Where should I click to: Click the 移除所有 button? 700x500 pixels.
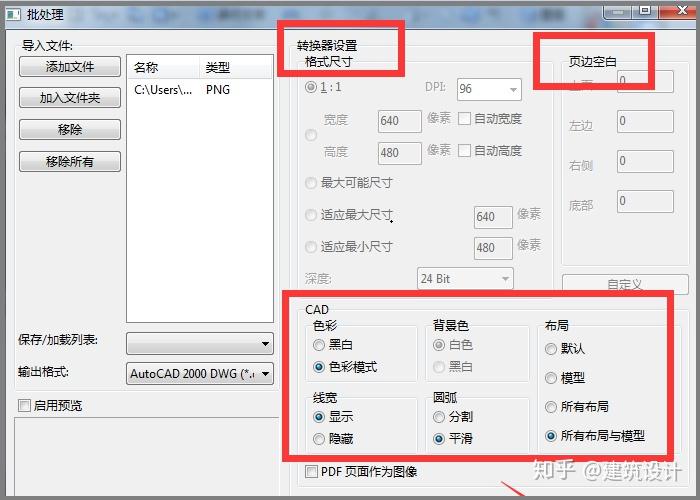(70, 161)
